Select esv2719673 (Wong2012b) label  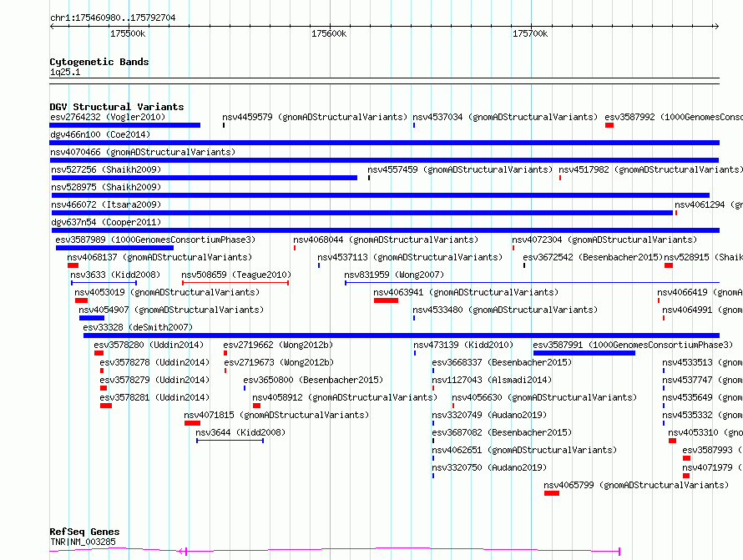pyautogui.click(x=279, y=362)
